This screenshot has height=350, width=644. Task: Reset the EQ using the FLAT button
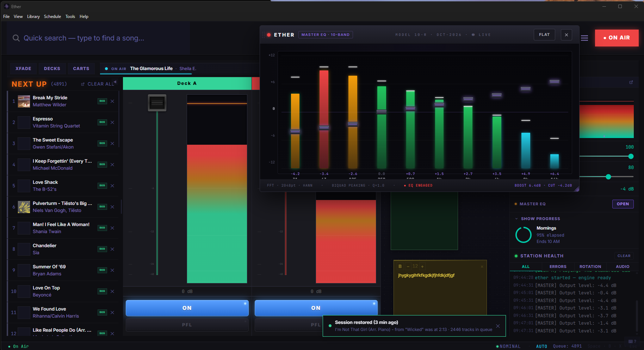[544, 35]
